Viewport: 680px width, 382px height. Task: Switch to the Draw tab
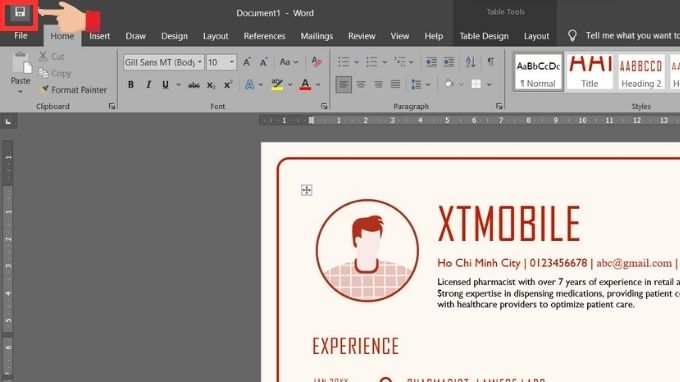pos(135,36)
